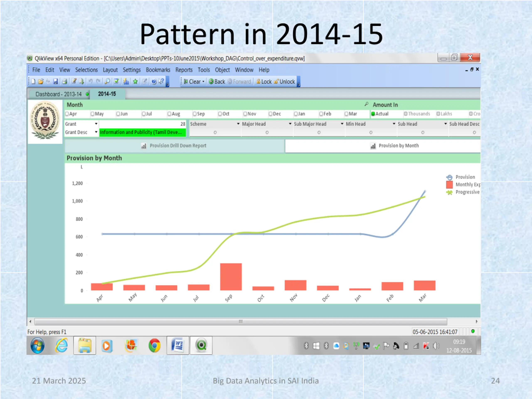Expand the Sub Head dropdown
The width and height of the screenshot is (532, 399).
point(446,124)
